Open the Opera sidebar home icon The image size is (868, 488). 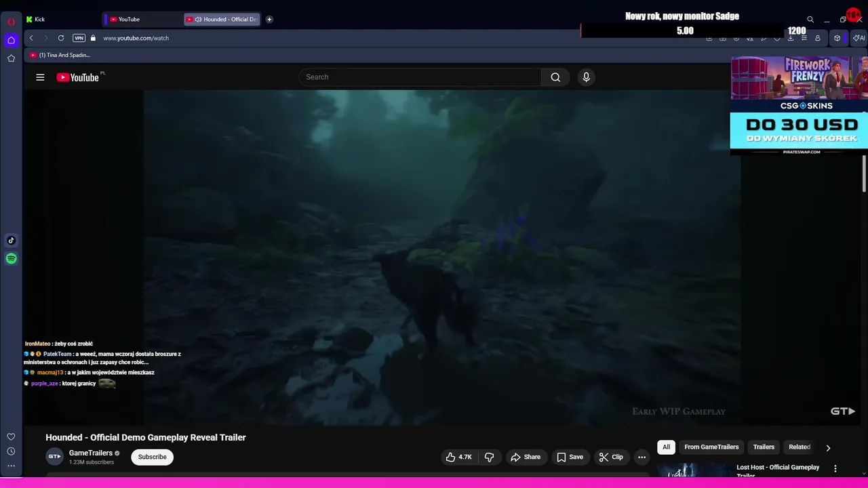click(11, 40)
